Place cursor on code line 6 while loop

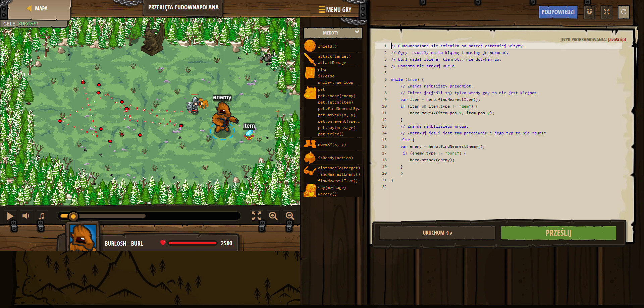coord(407,79)
